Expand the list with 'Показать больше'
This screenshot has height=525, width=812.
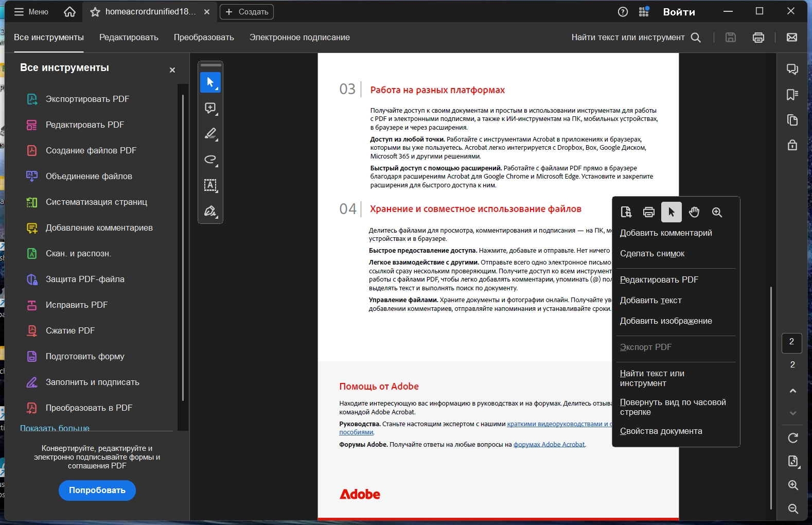click(55, 428)
